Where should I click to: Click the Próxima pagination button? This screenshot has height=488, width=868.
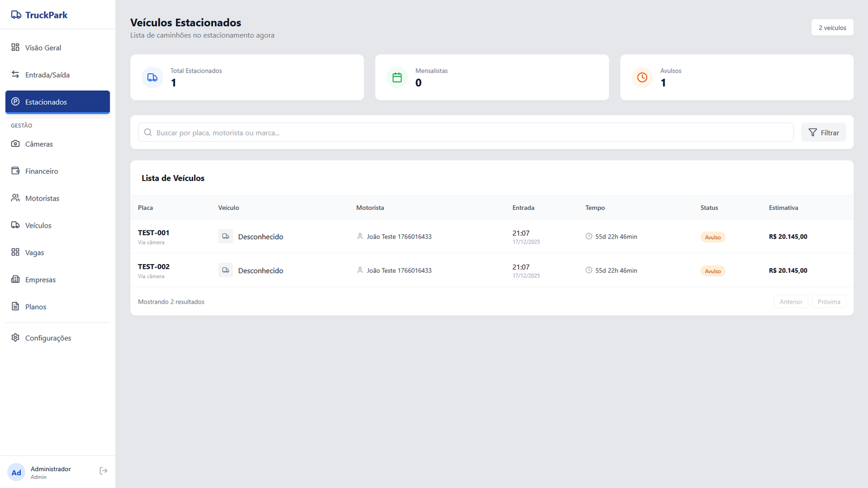[828, 301]
